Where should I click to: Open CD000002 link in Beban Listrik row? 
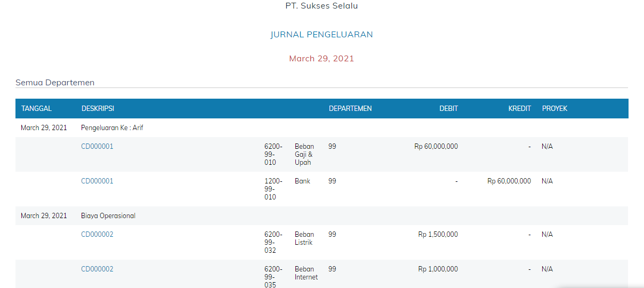tap(97, 235)
